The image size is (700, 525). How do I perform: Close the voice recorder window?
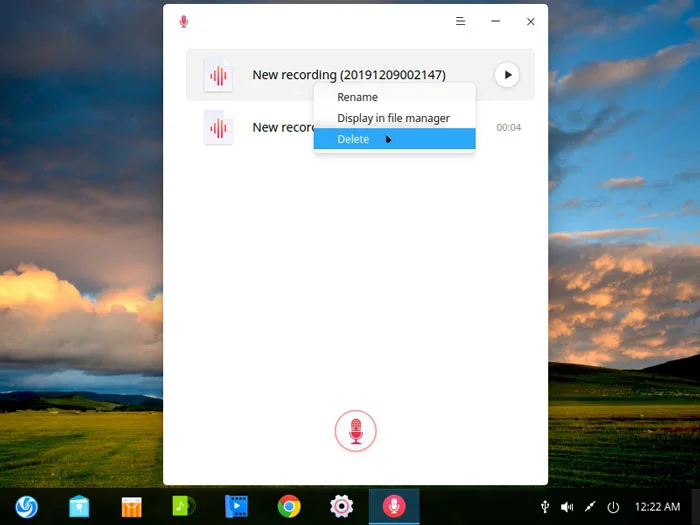(530, 21)
